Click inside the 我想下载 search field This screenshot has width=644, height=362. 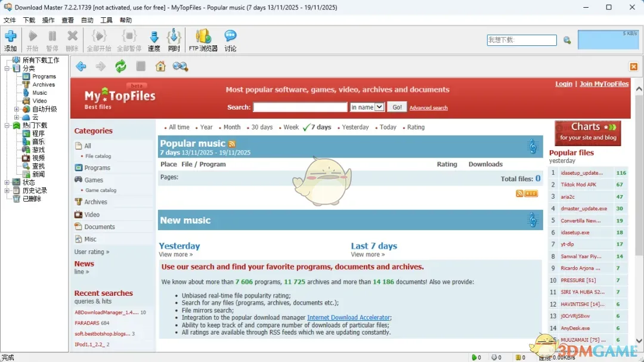pyautogui.click(x=521, y=39)
